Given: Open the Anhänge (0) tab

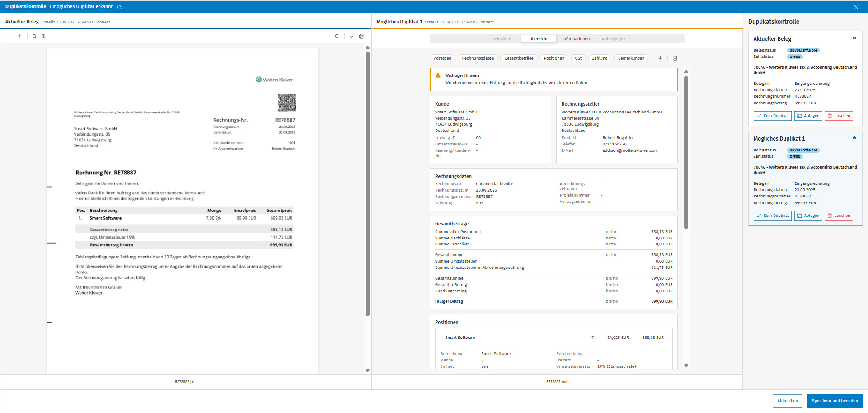Looking at the screenshot, I should (x=614, y=39).
